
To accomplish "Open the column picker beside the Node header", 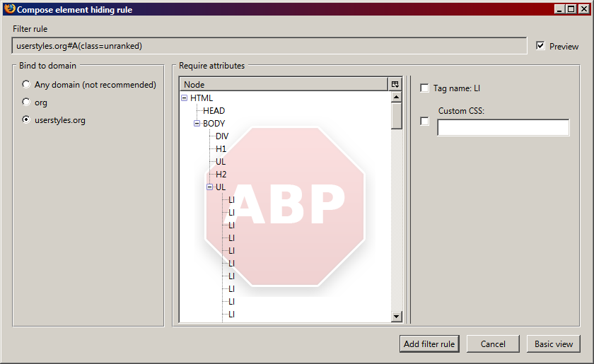I will tap(395, 84).
